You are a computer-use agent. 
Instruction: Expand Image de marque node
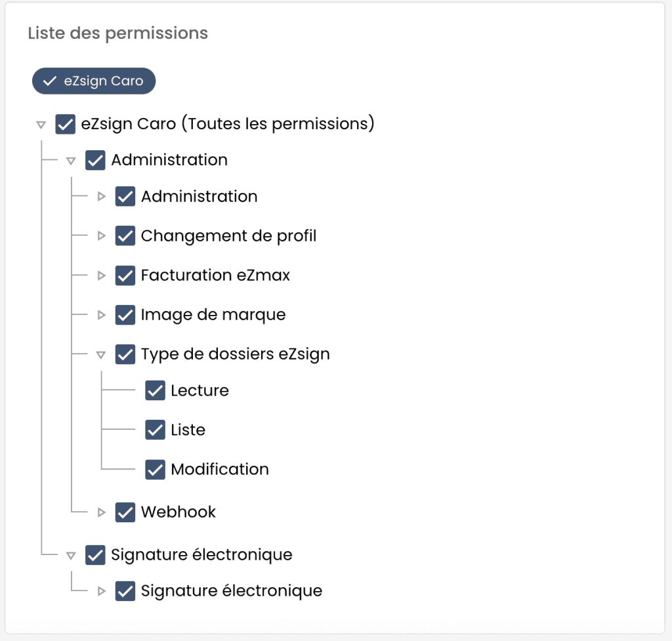tap(101, 315)
